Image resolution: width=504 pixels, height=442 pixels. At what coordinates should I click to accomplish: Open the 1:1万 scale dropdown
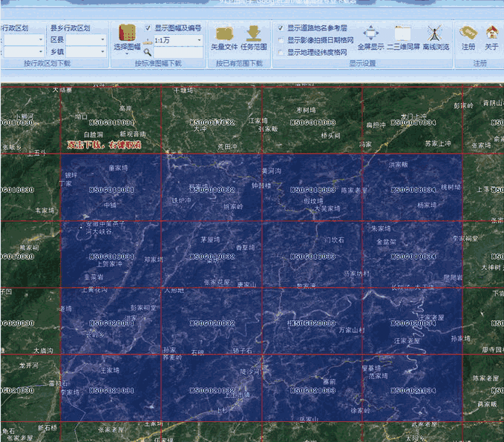[199, 40]
